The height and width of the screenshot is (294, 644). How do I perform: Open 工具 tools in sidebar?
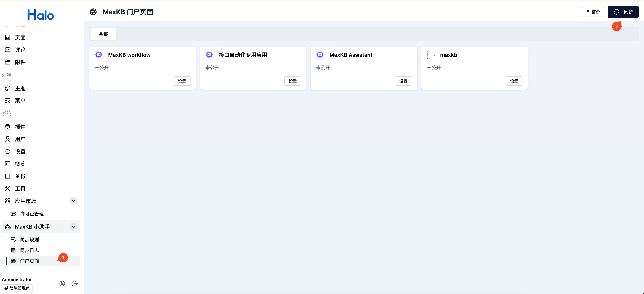(20, 189)
